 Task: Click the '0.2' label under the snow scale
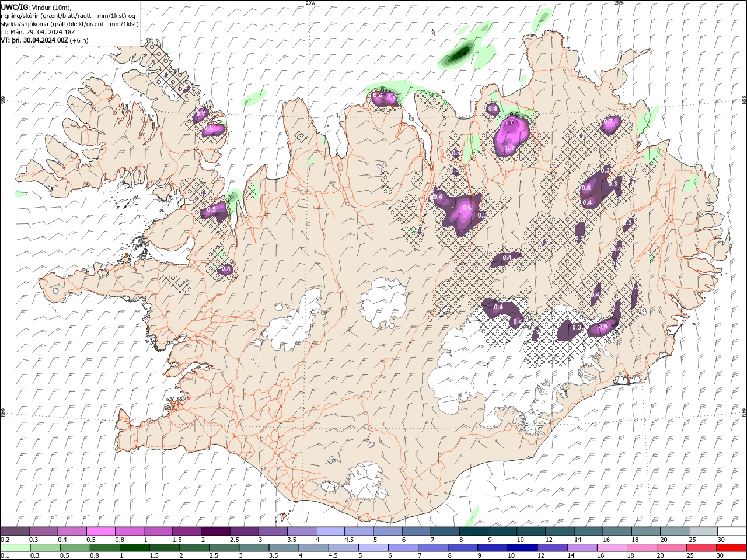point(4,540)
